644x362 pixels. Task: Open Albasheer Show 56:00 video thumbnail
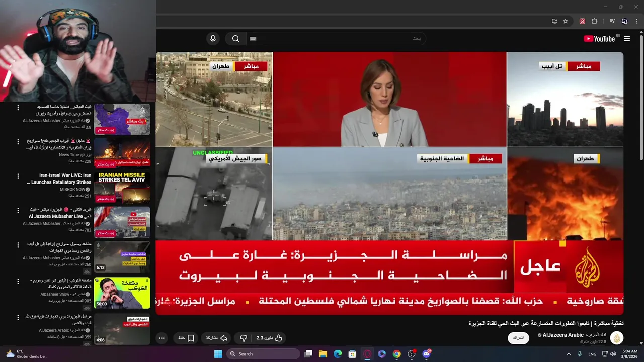click(122, 293)
